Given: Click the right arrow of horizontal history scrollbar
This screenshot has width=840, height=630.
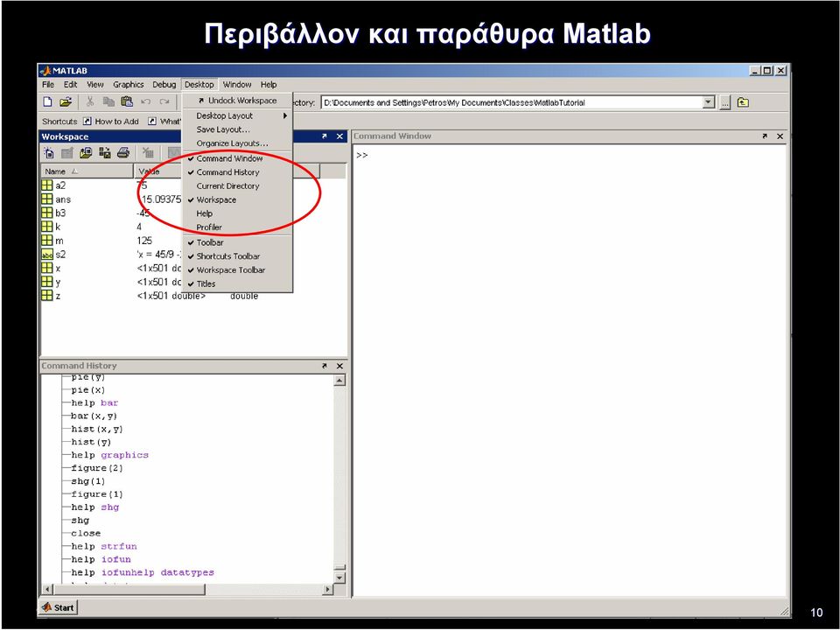Looking at the screenshot, I should (x=327, y=589).
